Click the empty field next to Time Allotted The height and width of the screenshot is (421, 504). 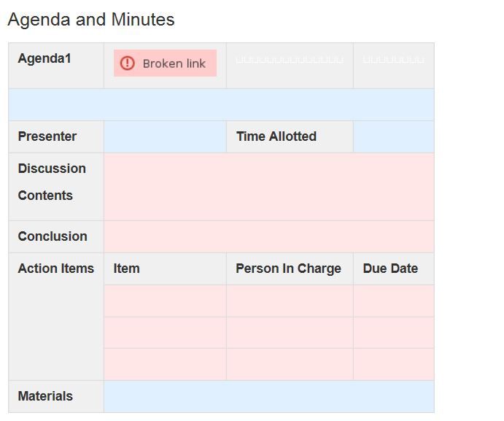(x=393, y=136)
